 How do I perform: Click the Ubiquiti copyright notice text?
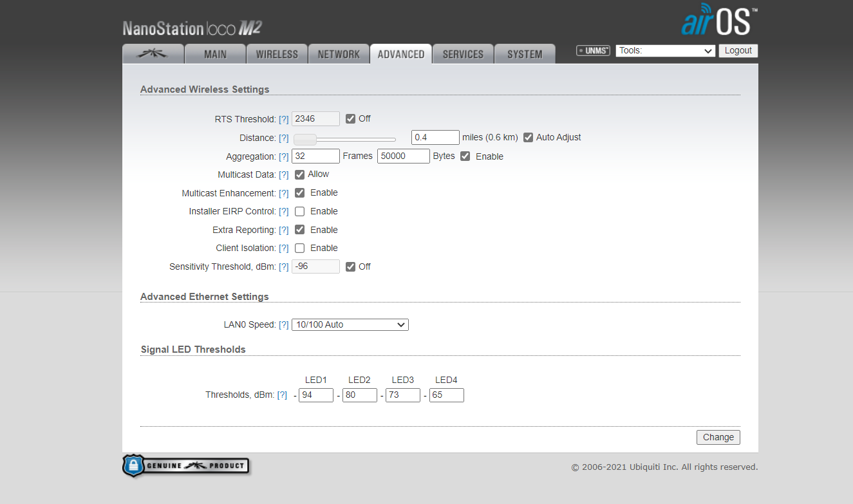coord(664,467)
